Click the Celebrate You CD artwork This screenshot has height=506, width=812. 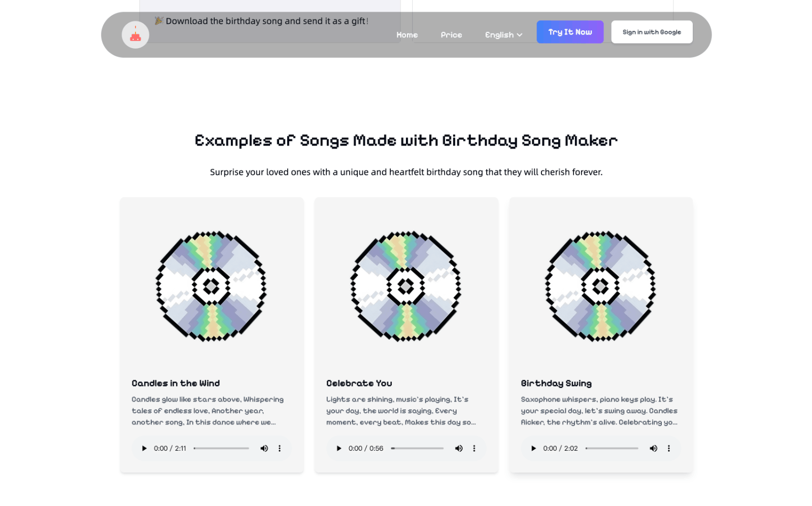tap(405, 286)
